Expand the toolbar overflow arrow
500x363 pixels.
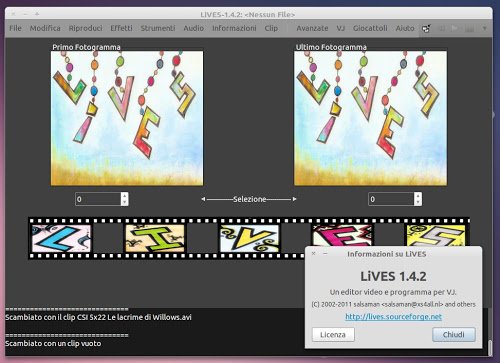tap(485, 29)
